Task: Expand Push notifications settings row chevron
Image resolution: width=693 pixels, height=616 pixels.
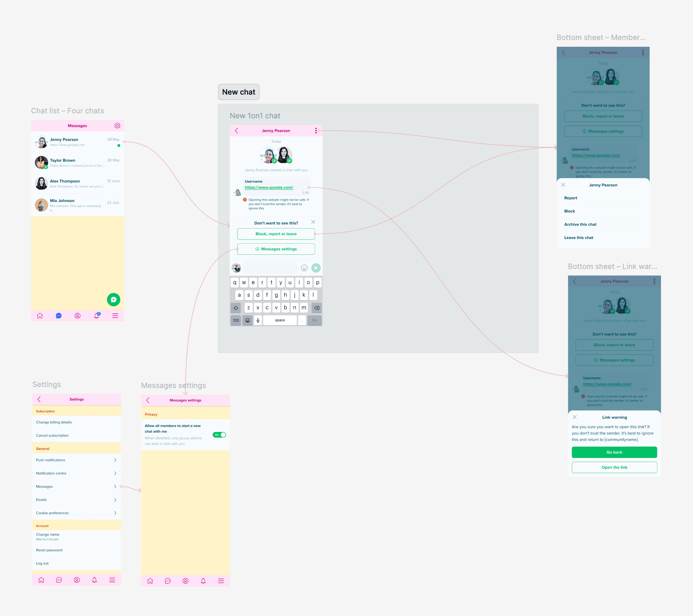Action: (115, 460)
